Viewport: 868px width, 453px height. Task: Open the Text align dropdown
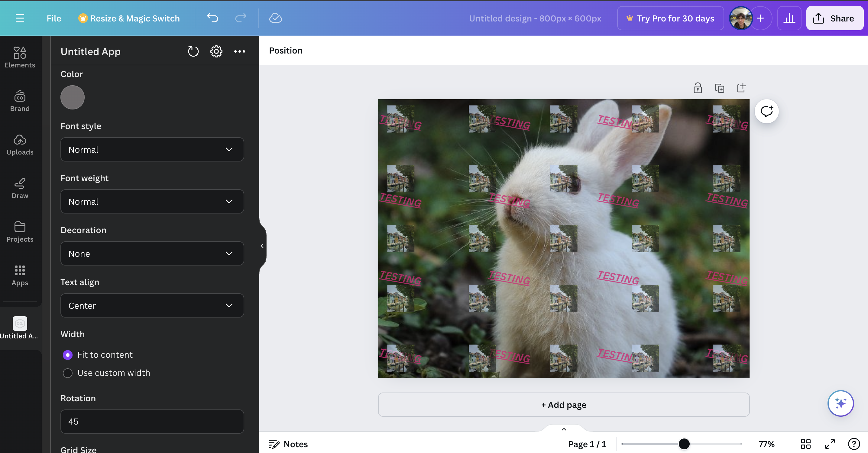click(152, 306)
